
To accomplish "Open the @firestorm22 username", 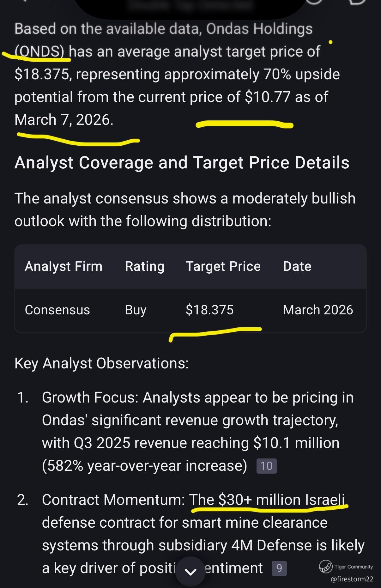I will 352,579.
